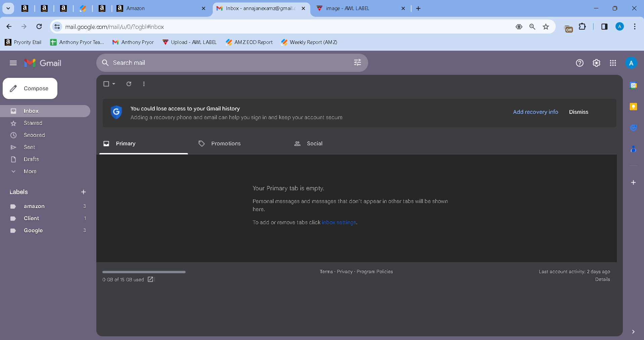Open the tab search dropdown
This screenshot has height=340, width=644.
[x=8, y=8]
